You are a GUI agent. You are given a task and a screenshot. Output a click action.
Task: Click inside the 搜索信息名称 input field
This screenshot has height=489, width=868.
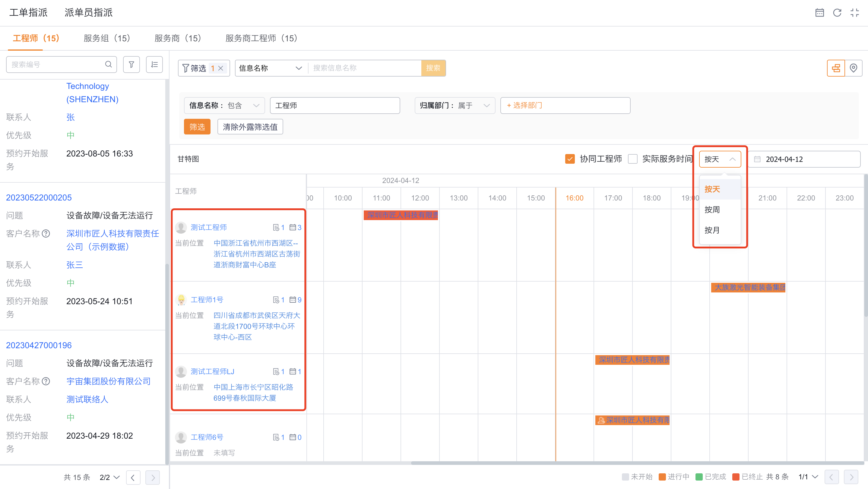tap(364, 68)
